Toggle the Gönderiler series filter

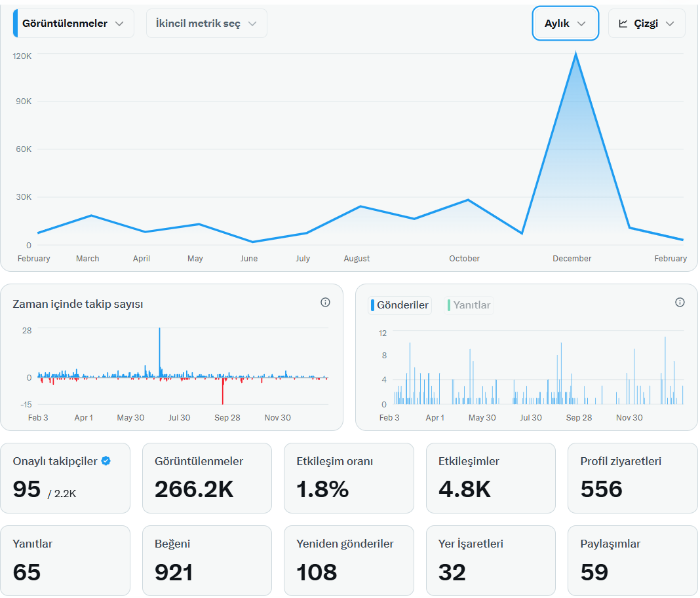click(400, 305)
